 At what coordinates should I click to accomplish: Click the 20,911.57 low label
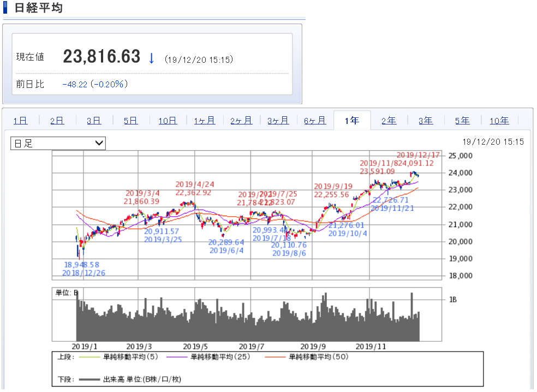point(162,231)
